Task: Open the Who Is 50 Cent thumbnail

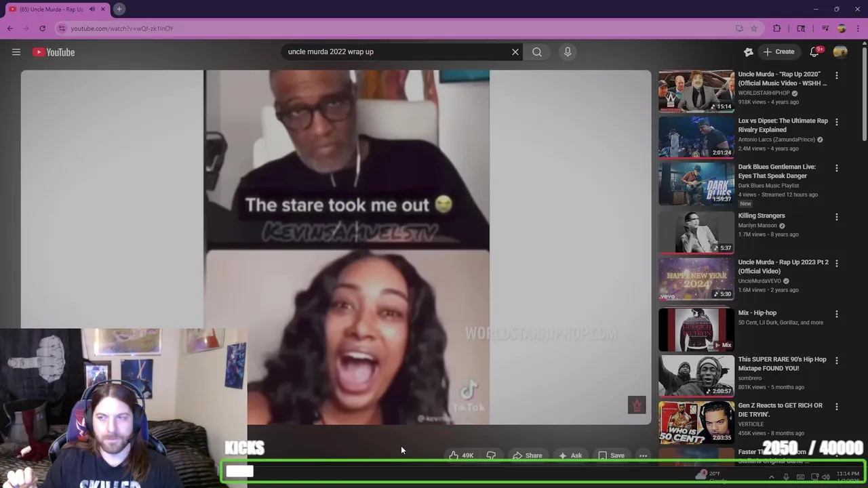Action: 696,422
